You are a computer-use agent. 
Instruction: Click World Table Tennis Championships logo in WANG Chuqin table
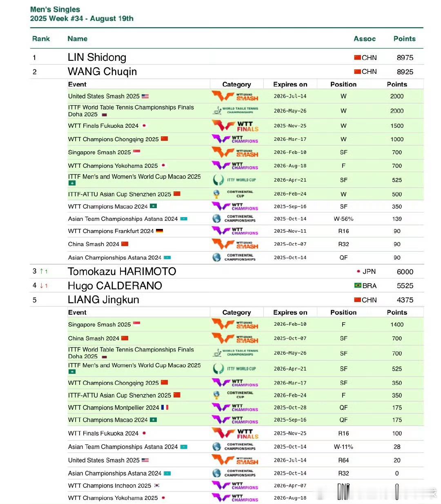click(236, 111)
